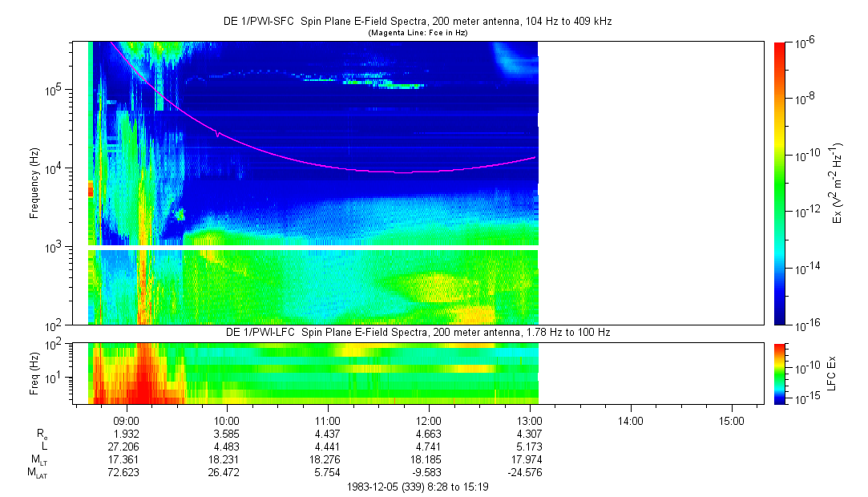The height and width of the screenshot is (497, 868).
Task: Select the "Magenta Line: Fce in Hz" subtitle
Action: tap(417, 33)
